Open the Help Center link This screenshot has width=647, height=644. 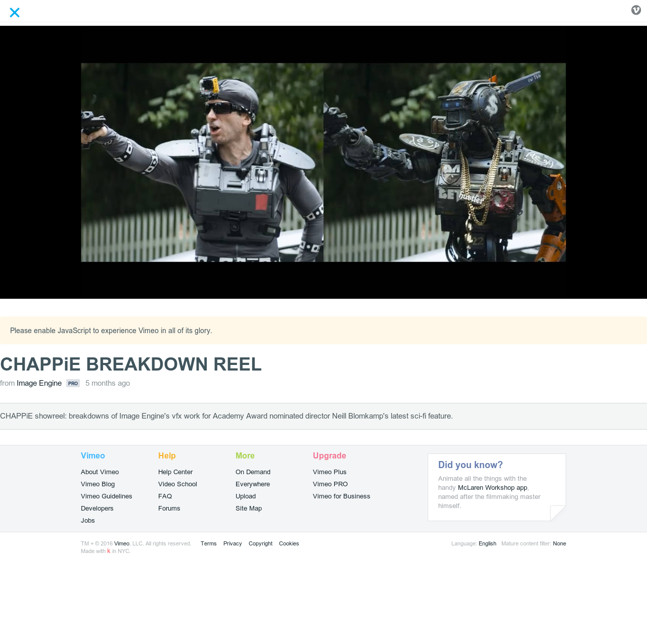pos(175,472)
